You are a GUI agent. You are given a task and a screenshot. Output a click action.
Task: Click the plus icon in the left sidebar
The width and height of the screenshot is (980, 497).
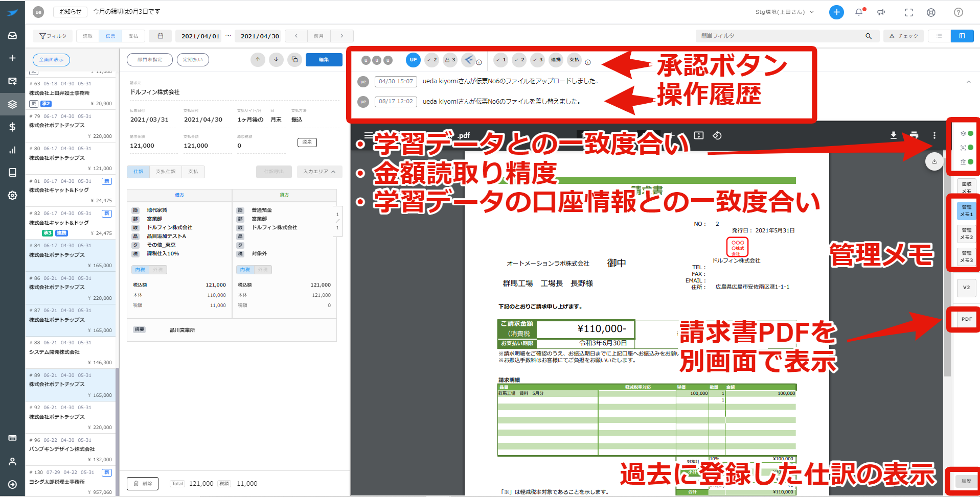click(12, 58)
